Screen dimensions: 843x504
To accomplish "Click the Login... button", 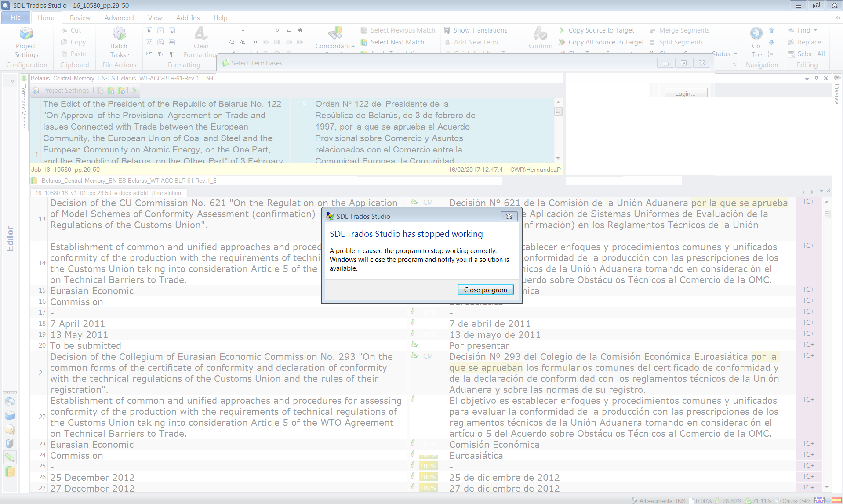I will 686,94.
